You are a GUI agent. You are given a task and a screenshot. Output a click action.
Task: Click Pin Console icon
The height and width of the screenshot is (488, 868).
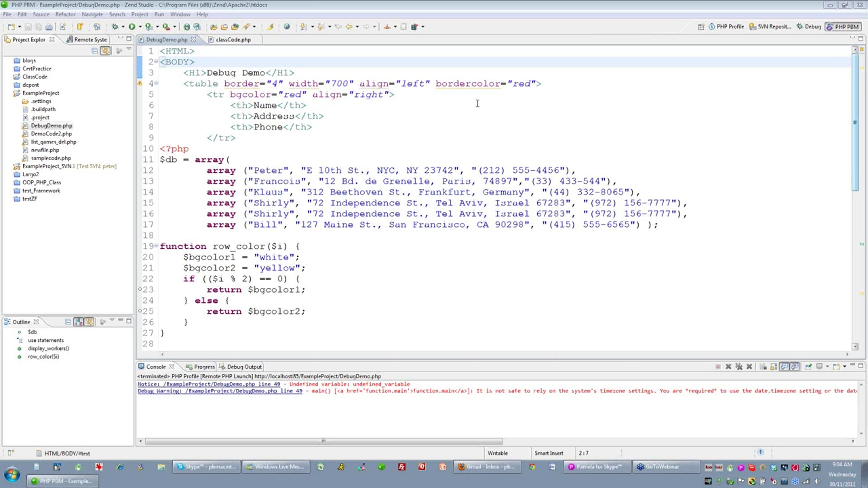point(808,367)
